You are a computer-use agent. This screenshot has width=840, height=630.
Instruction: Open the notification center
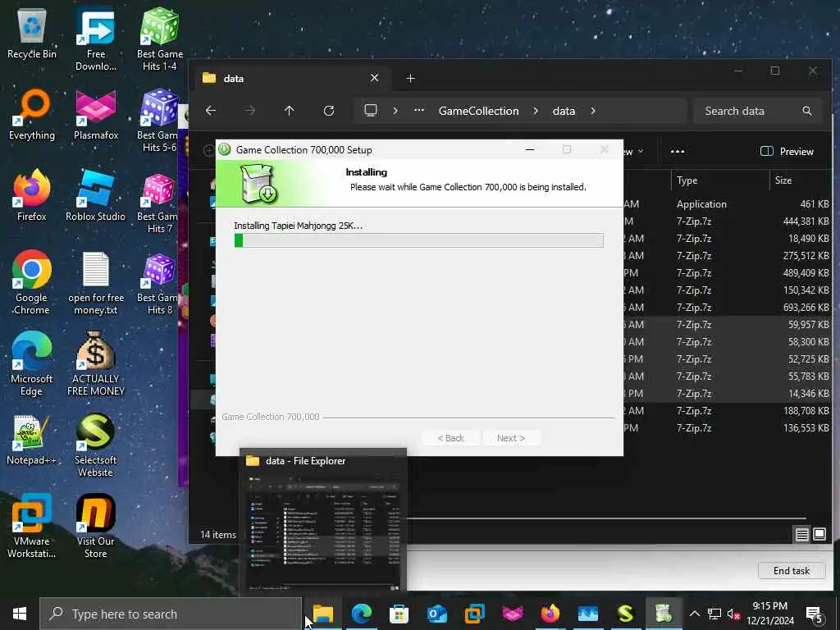coord(815,614)
